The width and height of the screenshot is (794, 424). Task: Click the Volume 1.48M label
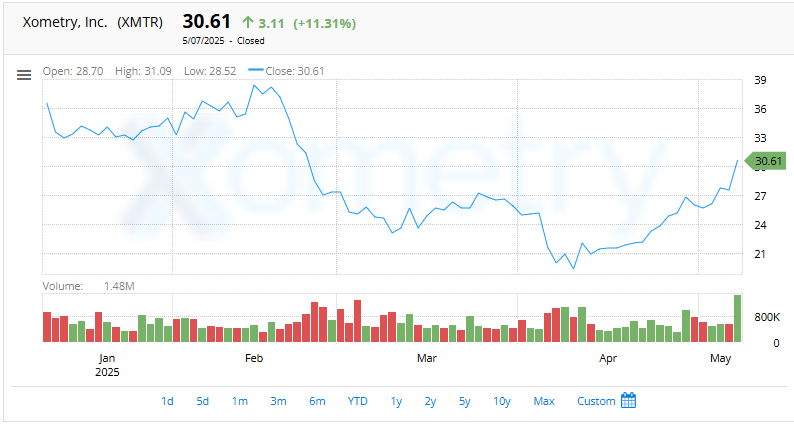88,286
